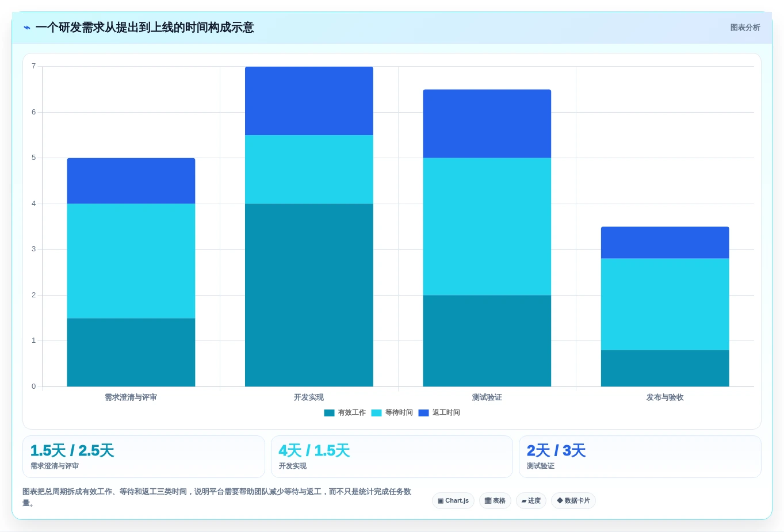Click the 发布与验收 x-axis label
Screen dimensions: 784x532
click(665, 397)
